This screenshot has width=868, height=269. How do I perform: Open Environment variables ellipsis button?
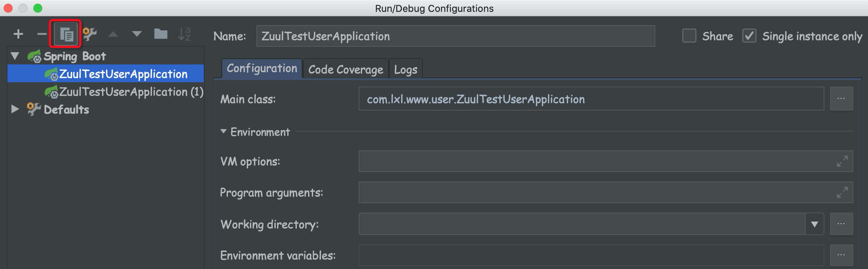click(x=841, y=255)
